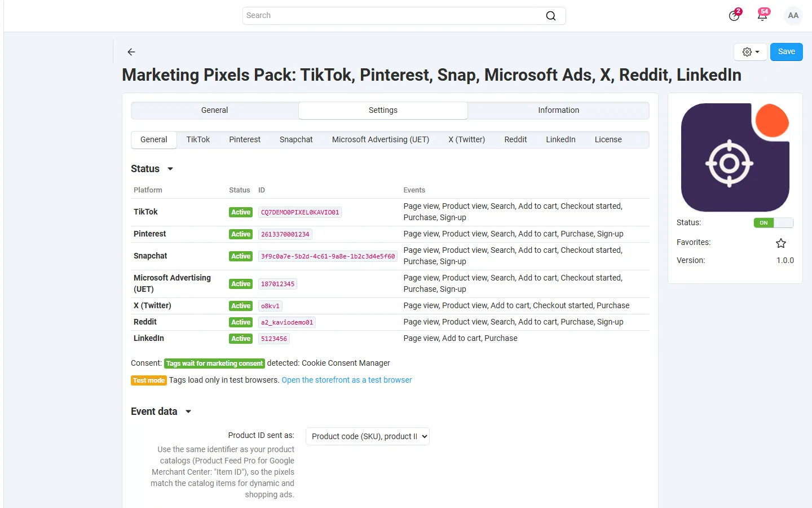
Task: Open the notifications bell icon
Action: [x=762, y=15]
